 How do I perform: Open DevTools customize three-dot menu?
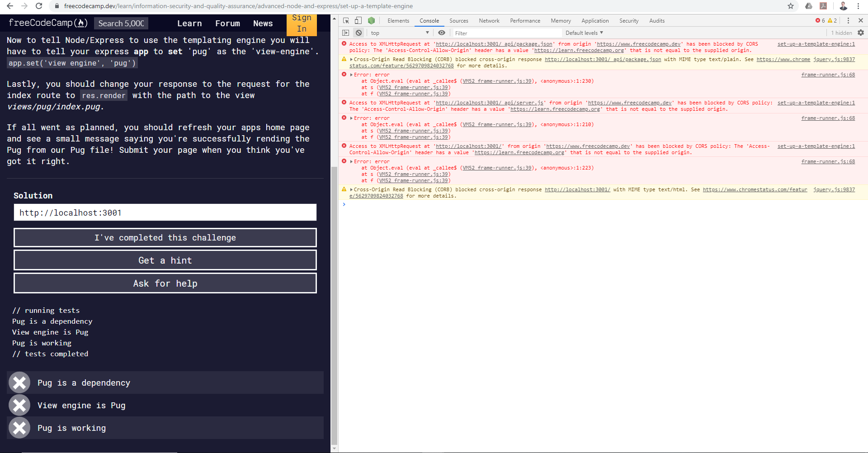pos(848,20)
